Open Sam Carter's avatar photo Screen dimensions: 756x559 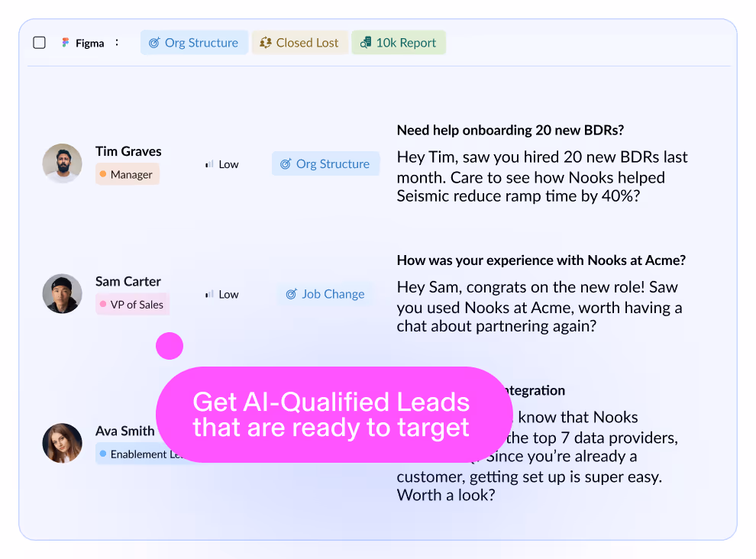pos(62,294)
